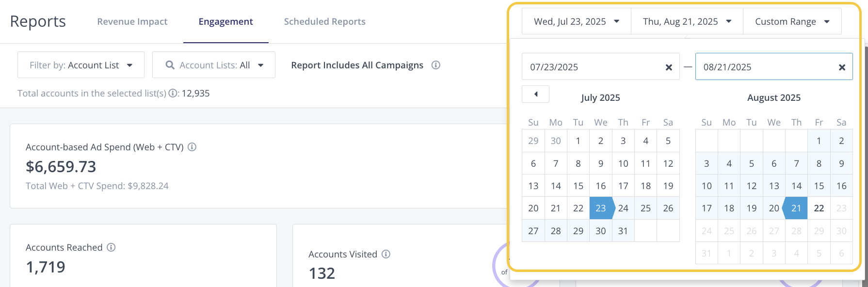Show info for Report Includes All Campaigns
Screen dimensions: 868x287
pyautogui.click(x=436, y=65)
